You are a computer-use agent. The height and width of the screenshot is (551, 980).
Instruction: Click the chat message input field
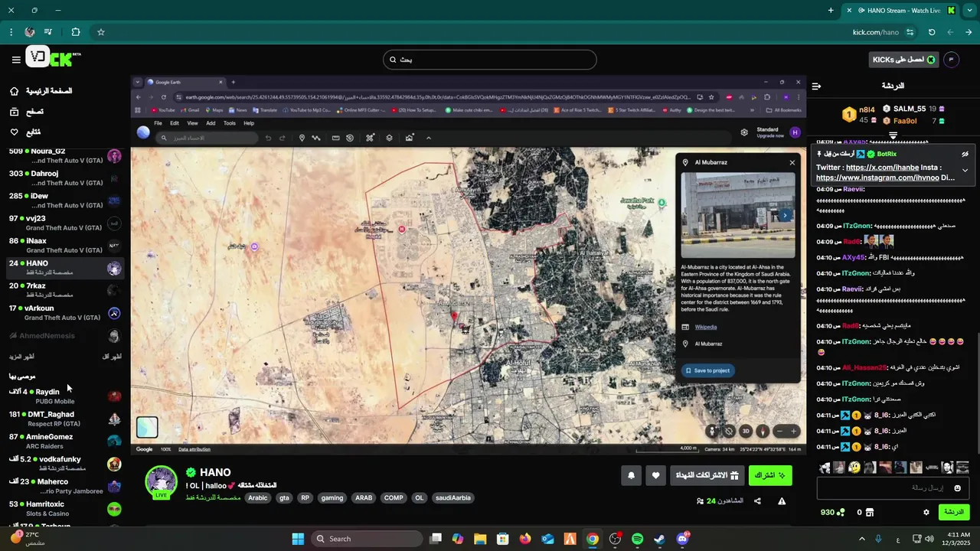tap(893, 487)
